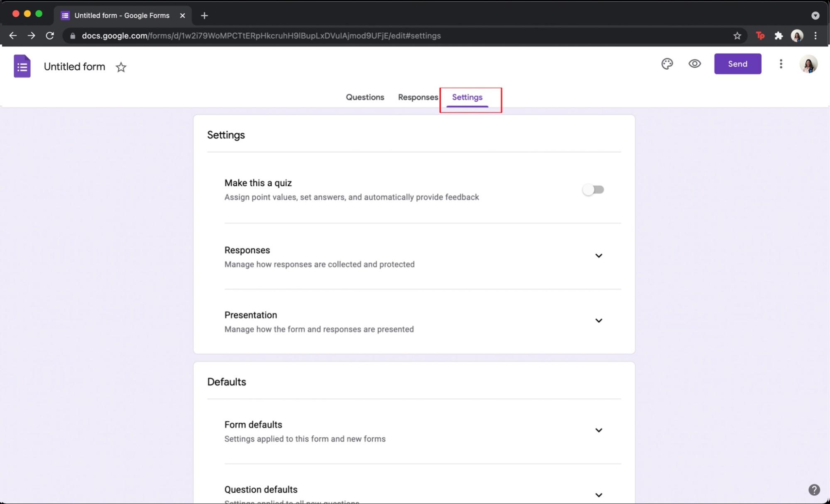The image size is (830, 504).
Task: Select the Untitled form title
Action: pos(74,66)
